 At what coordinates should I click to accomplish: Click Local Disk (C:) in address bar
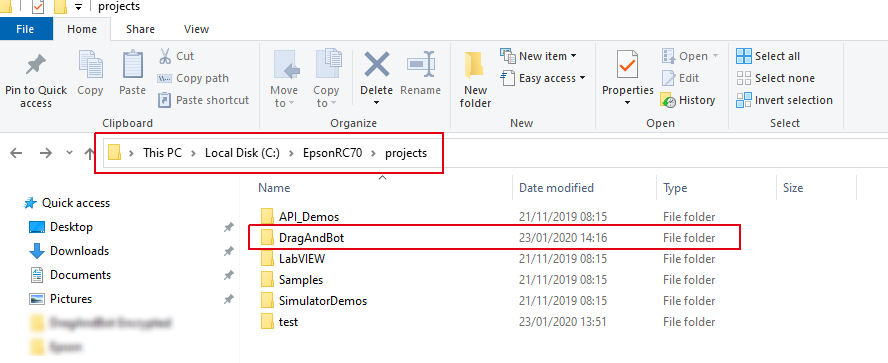(242, 153)
